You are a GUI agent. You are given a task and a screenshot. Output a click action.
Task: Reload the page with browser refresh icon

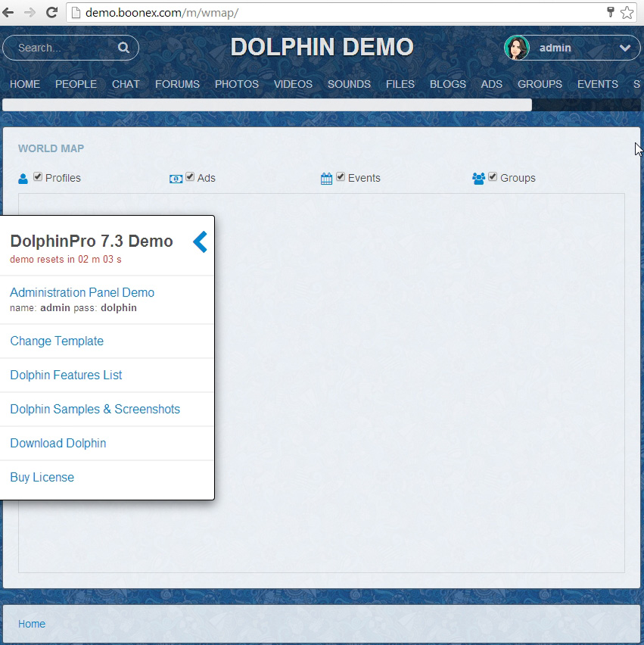(x=51, y=12)
